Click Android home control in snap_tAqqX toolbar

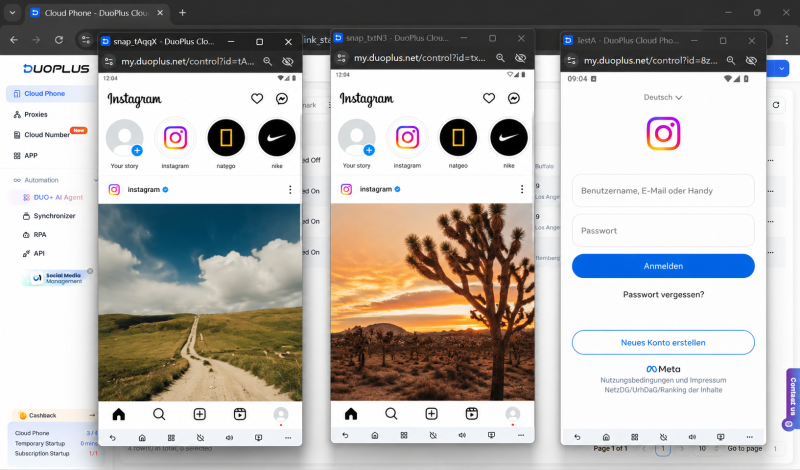coord(142,438)
